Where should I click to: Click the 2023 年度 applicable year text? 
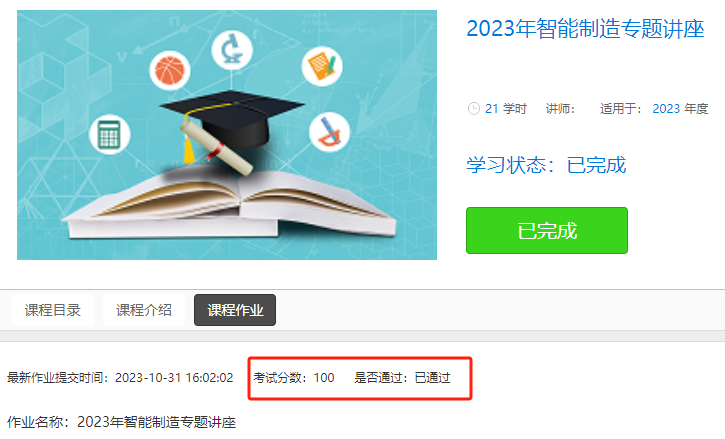680,109
